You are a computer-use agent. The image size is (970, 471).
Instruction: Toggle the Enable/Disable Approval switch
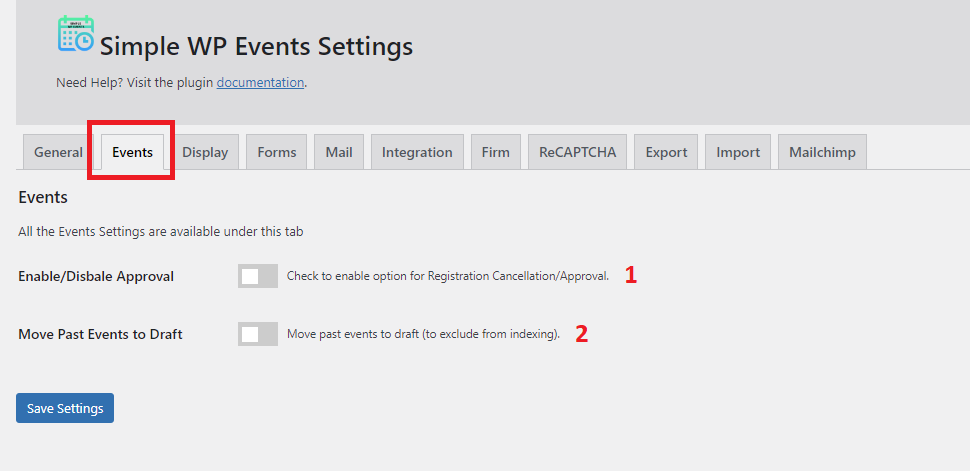(258, 276)
